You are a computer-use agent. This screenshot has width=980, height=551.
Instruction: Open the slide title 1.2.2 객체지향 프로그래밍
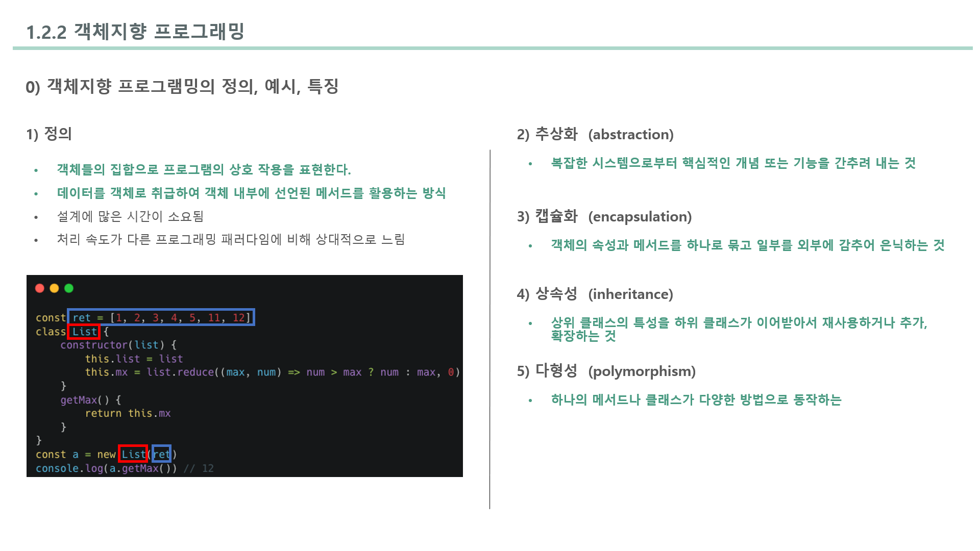click(x=136, y=32)
